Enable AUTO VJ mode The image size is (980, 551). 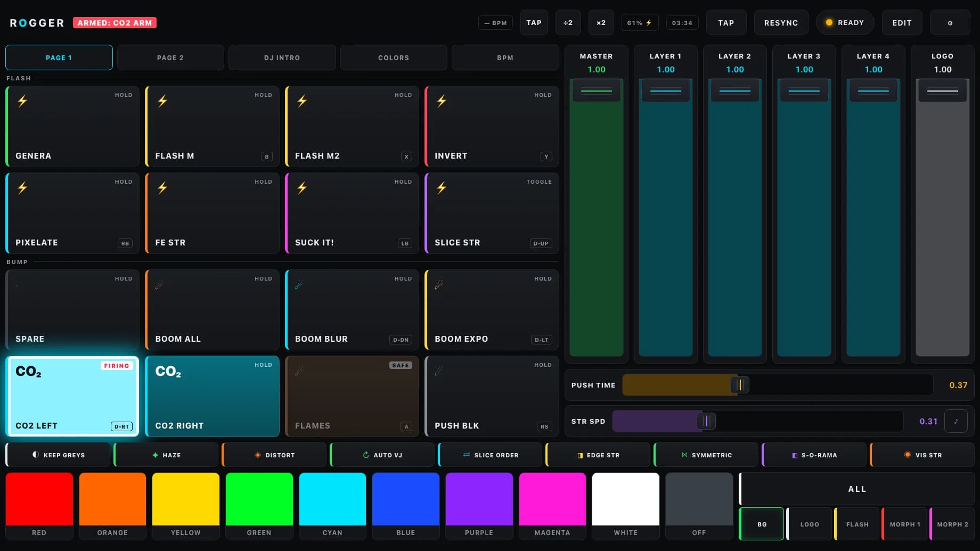[382, 455]
